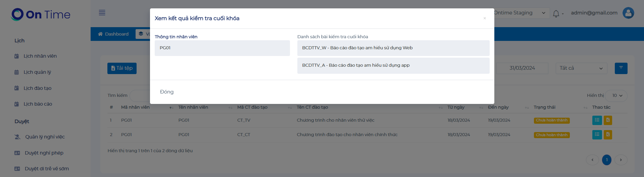The width and height of the screenshot is (644, 177).
Task: Expand the Tất cả filter dropdown
Action: click(x=581, y=68)
